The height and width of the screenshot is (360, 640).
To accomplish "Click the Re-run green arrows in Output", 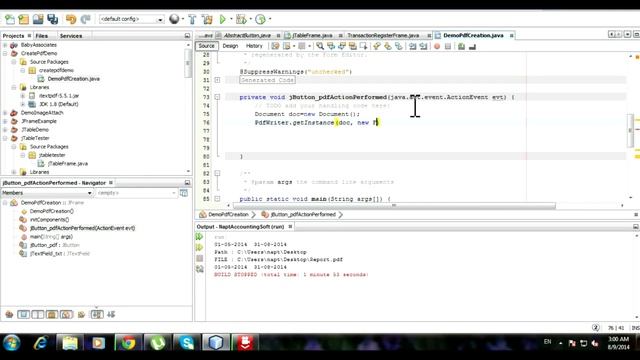I will [199, 236].
